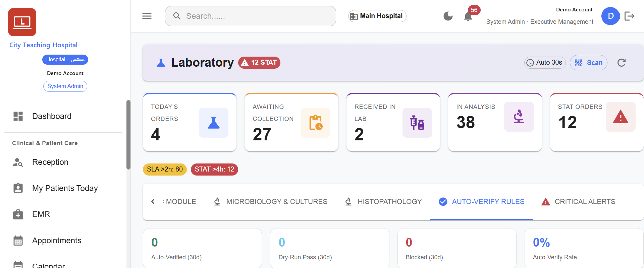Click the Clinical & Patient Care heading
The image size is (644, 268).
[x=45, y=143]
